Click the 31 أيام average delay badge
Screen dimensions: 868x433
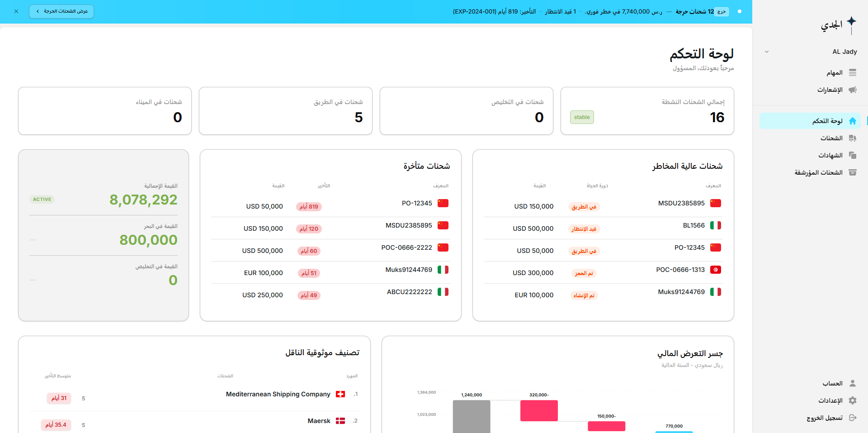(x=59, y=398)
